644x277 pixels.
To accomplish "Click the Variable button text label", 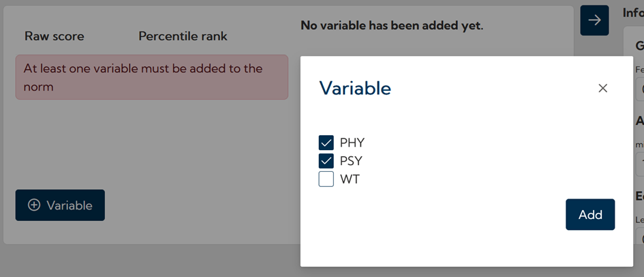I will (70, 205).
